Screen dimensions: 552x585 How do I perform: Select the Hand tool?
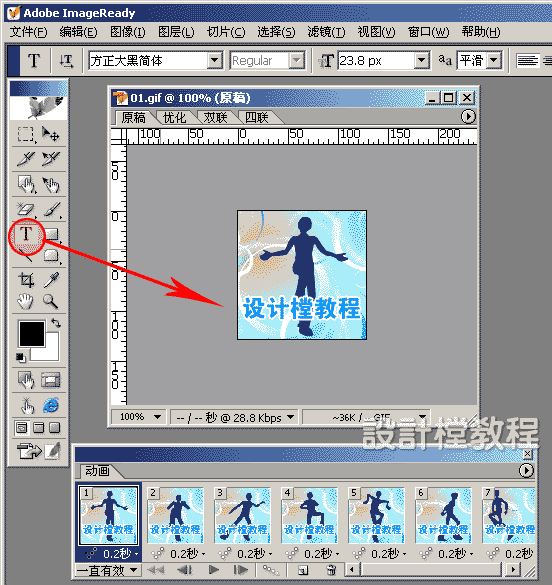click(x=26, y=301)
